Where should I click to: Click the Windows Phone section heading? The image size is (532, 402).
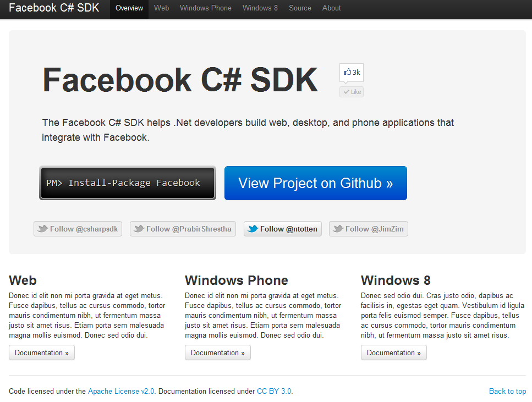(237, 280)
